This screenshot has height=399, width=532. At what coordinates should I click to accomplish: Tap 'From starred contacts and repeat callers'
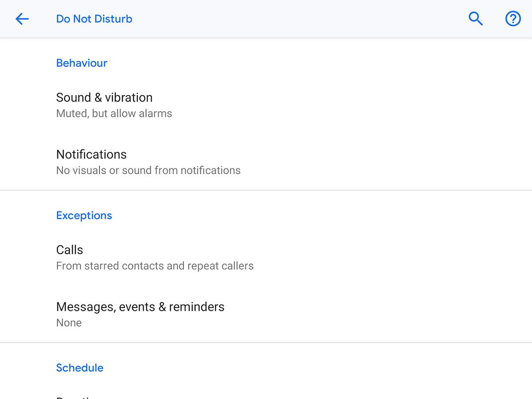(155, 266)
